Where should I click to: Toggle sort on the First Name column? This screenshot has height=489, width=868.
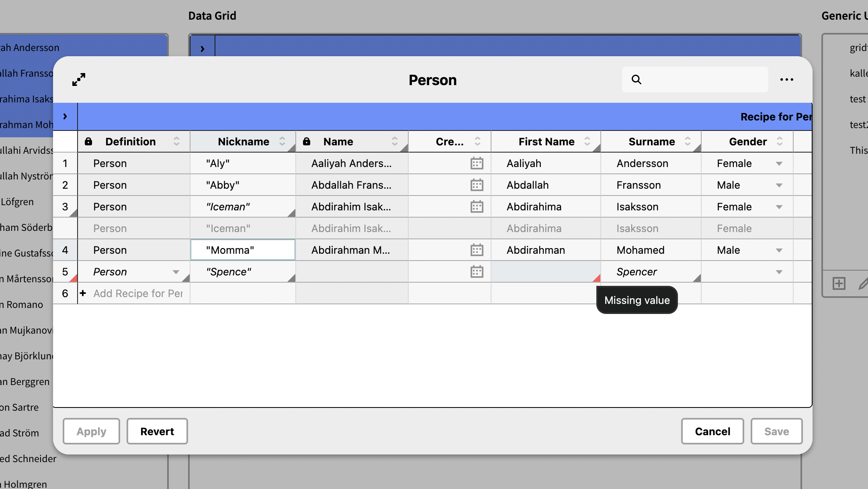(x=587, y=141)
